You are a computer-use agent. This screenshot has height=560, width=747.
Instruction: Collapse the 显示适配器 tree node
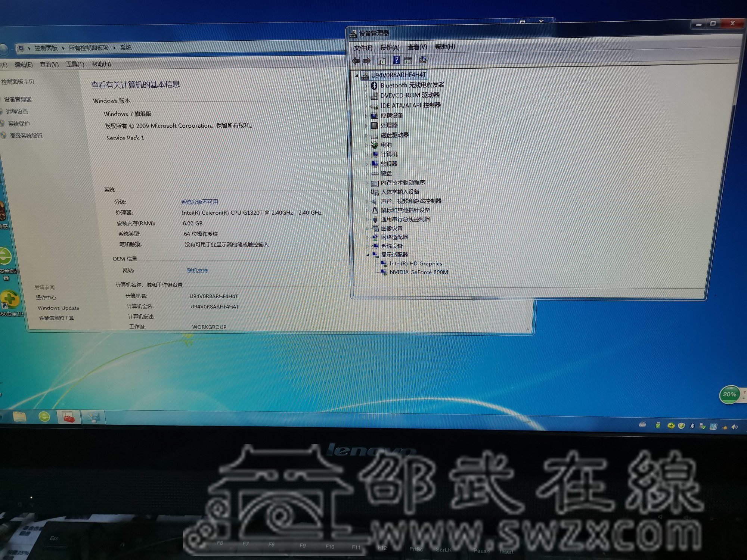(368, 255)
